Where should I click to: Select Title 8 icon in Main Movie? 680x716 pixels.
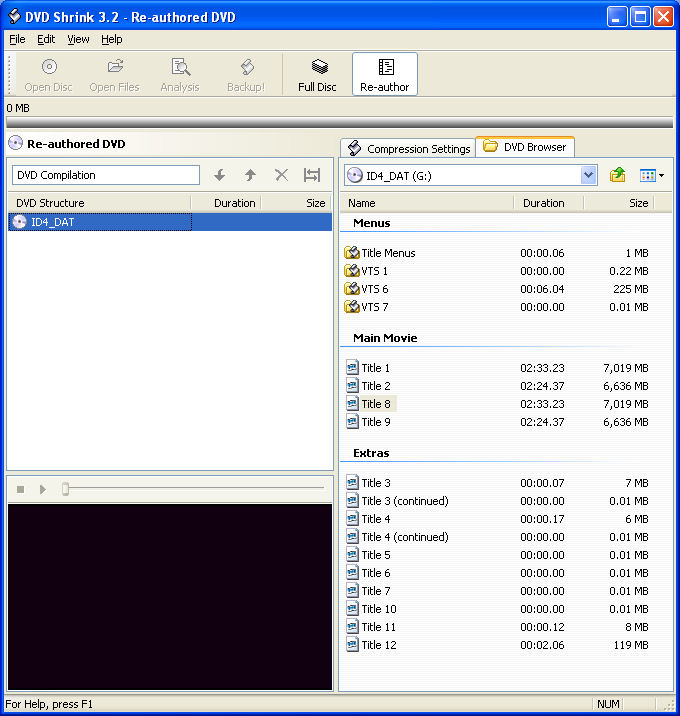[352, 403]
